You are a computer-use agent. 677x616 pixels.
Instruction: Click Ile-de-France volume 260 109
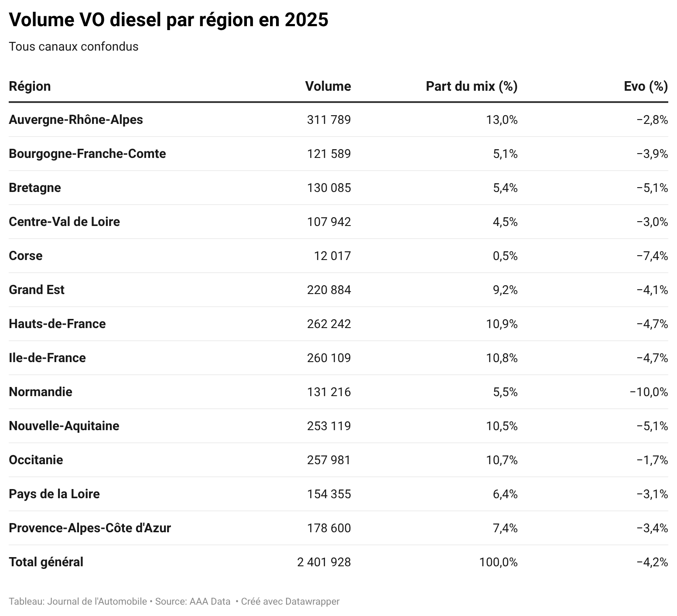328,358
